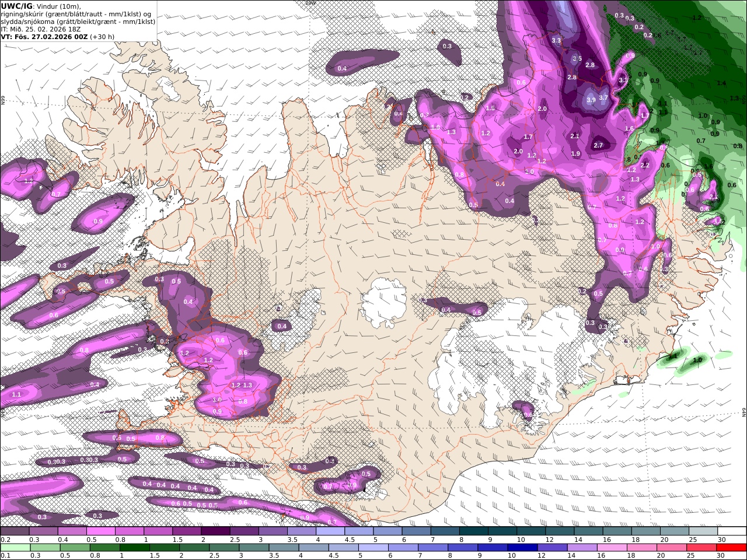Click upper legend swatch between 8 and 9
The height and width of the screenshot is (560, 747).
pyautogui.click(x=474, y=531)
